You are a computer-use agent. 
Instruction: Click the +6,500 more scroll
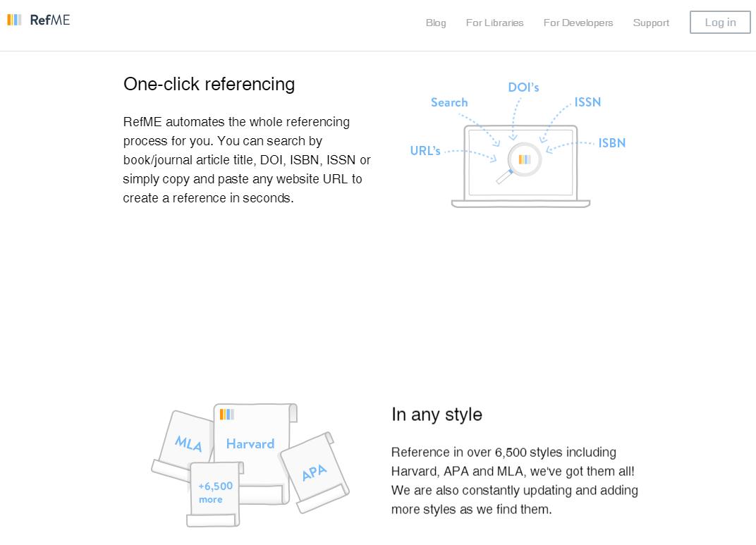pyautogui.click(x=214, y=494)
